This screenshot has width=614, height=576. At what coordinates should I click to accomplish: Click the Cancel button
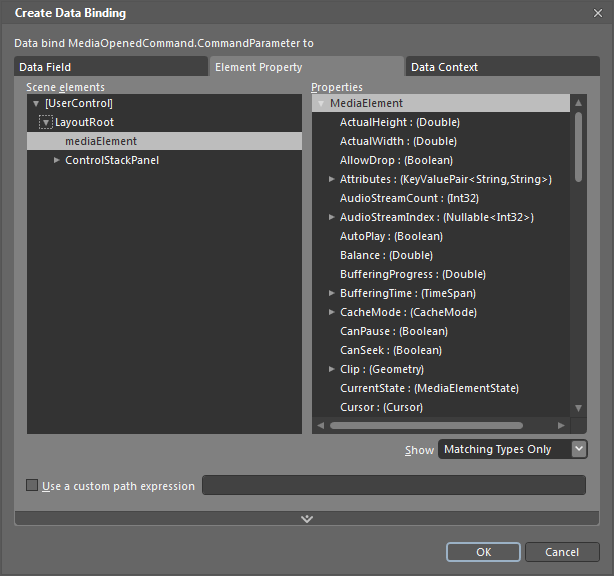tap(562, 552)
